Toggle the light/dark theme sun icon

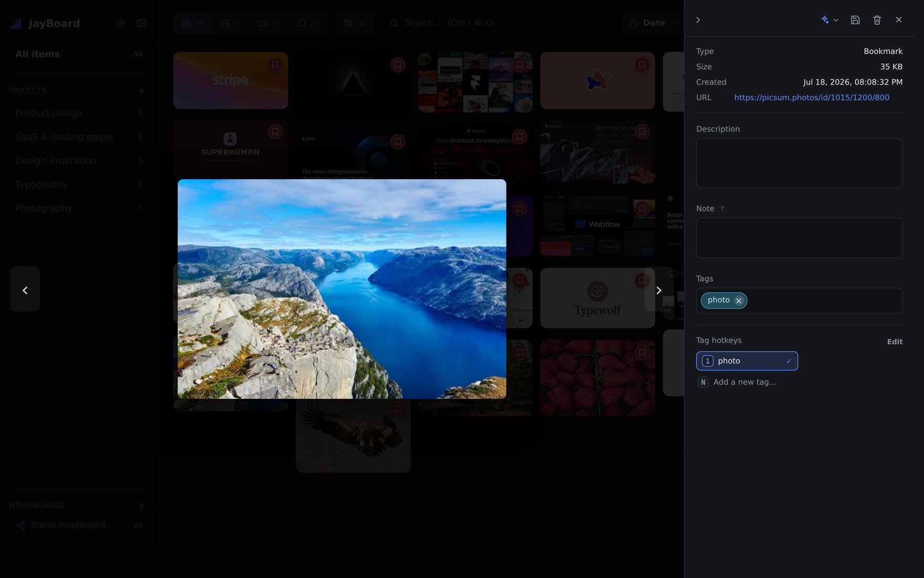pyautogui.click(x=121, y=24)
